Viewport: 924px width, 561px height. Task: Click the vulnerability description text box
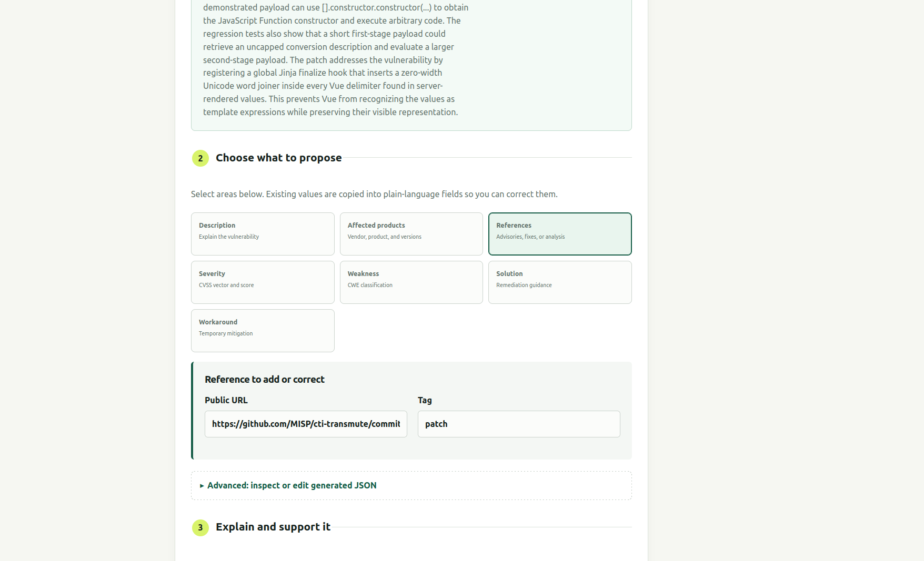pos(411,63)
